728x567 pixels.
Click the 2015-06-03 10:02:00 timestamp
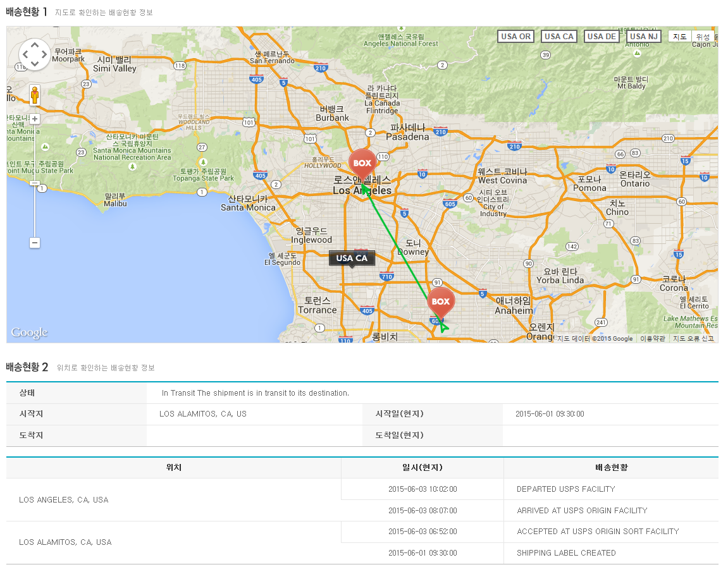423,489
